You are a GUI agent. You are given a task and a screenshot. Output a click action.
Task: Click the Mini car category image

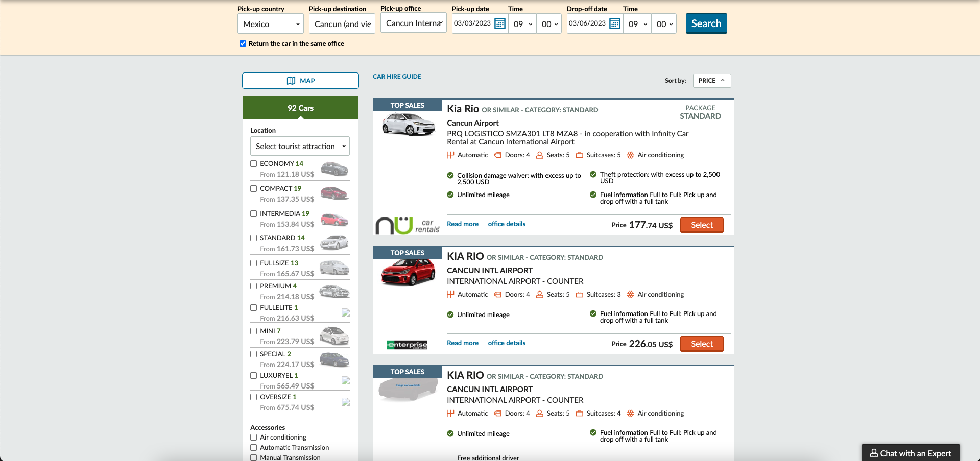334,336
